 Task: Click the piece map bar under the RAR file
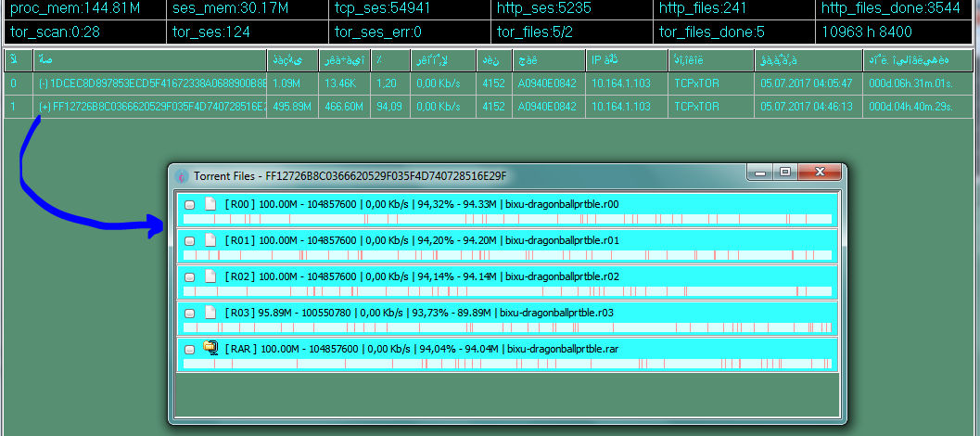(507, 364)
